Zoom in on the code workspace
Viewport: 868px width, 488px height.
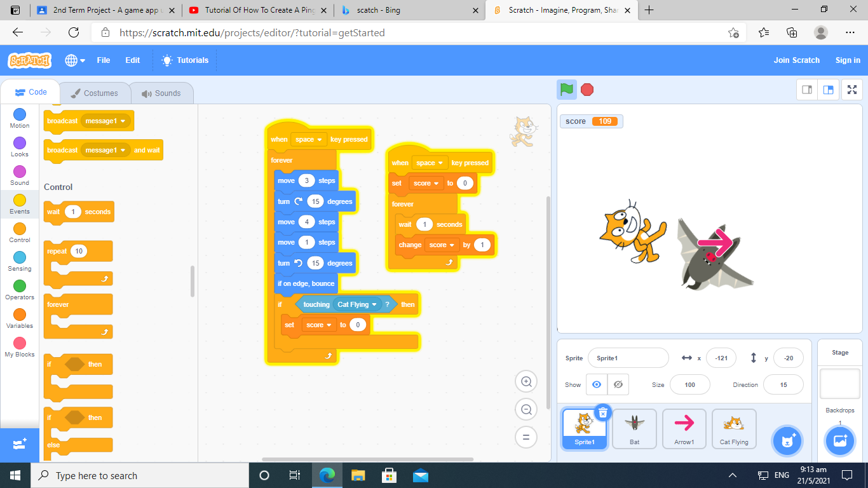point(526,382)
